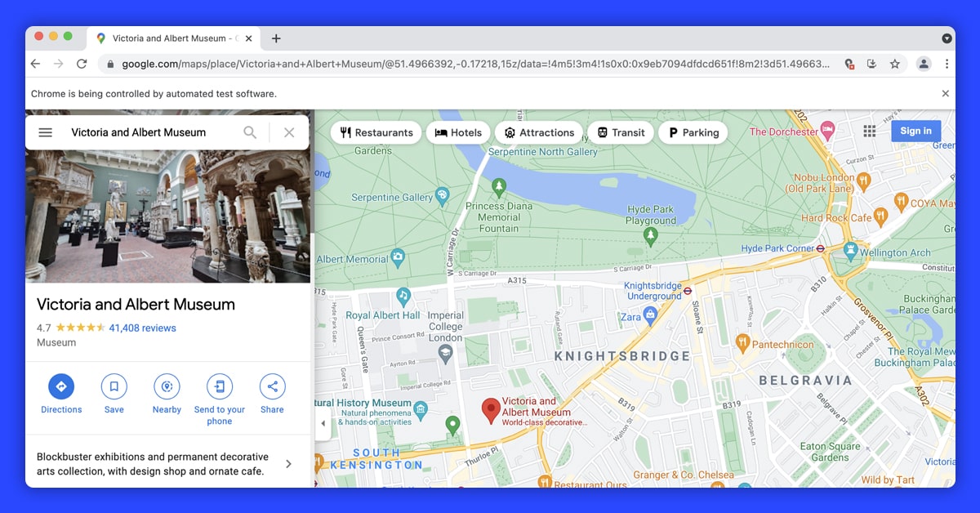Show Transit options chip
The image size is (980, 513).
click(621, 132)
